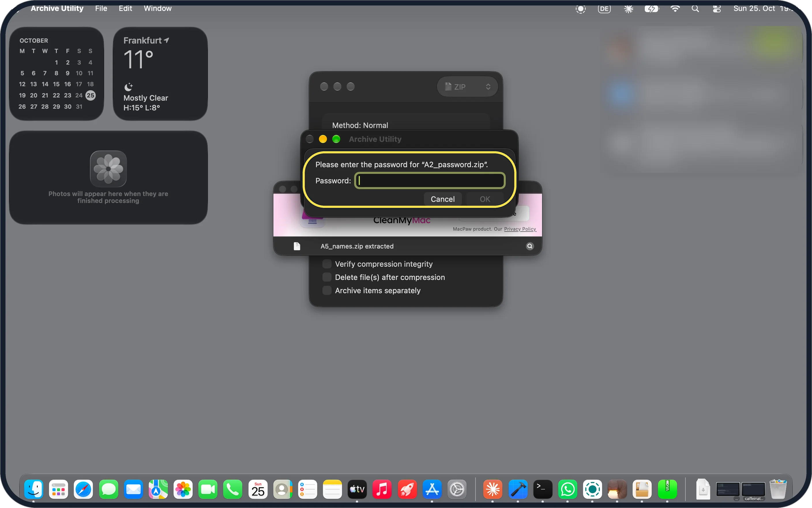Open the ZIP archive format dropdown
This screenshot has width=812, height=508.
(x=467, y=87)
